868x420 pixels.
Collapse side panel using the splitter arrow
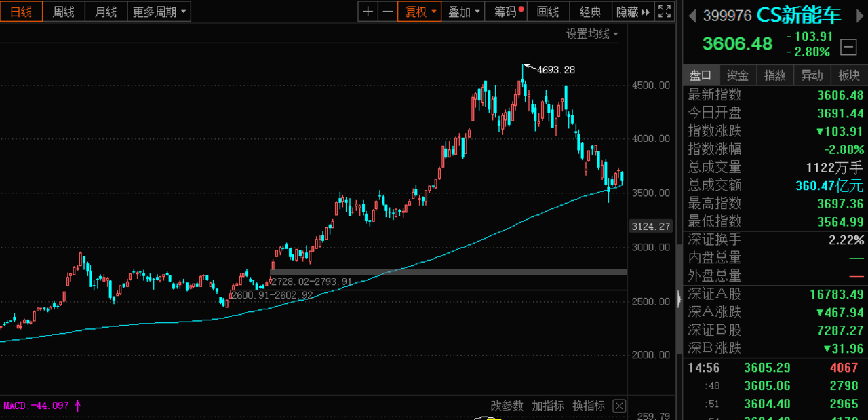[x=679, y=299]
